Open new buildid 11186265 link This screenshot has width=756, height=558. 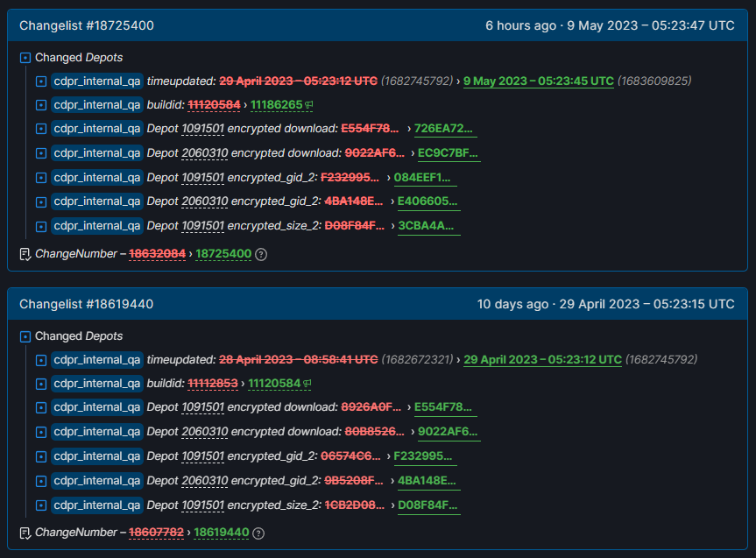coord(277,104)
